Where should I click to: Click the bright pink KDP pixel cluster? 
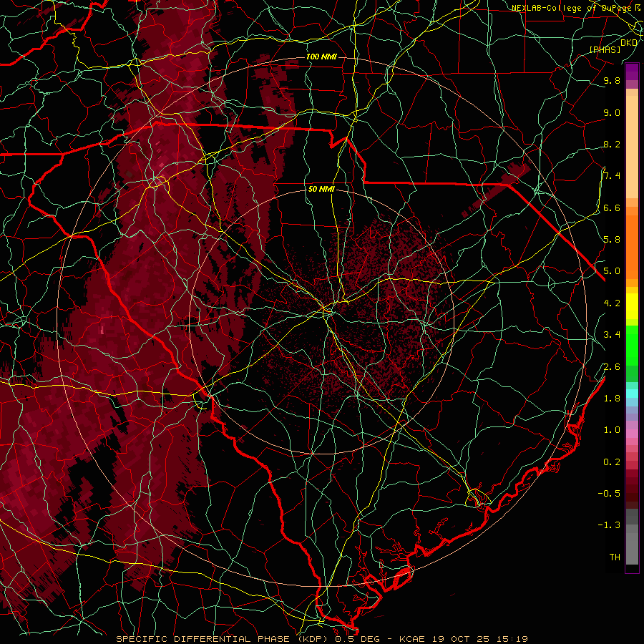pyautogui.click(x=102, y=330)
